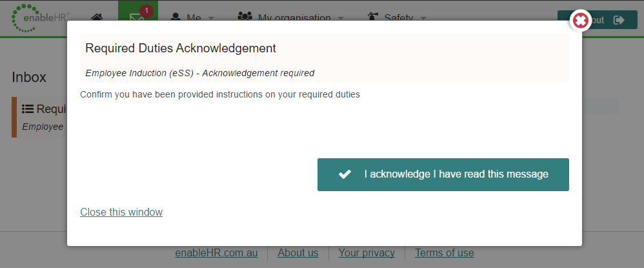Click 'Employee Induction (eSS) - Acknowledgement required' text

point(199,73)
